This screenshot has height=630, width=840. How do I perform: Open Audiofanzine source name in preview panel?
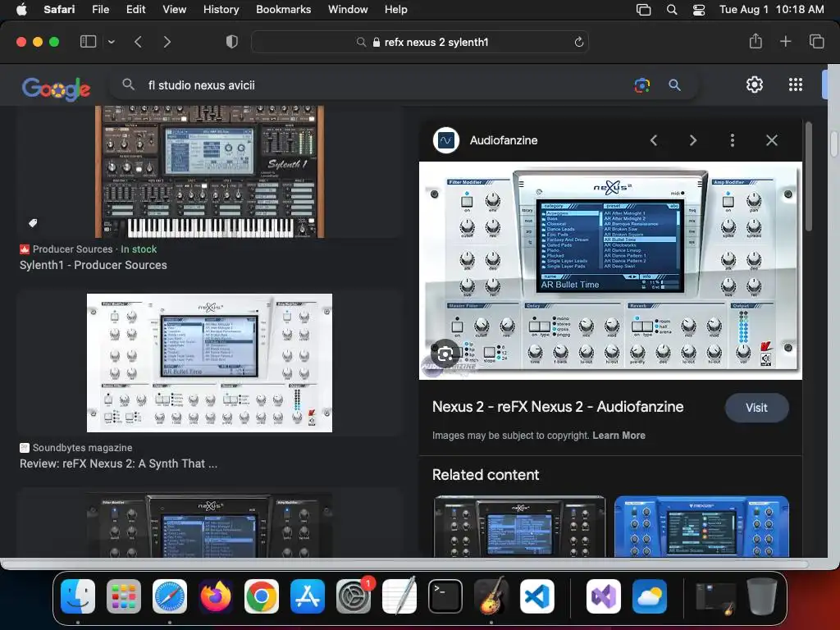(504, 140)
